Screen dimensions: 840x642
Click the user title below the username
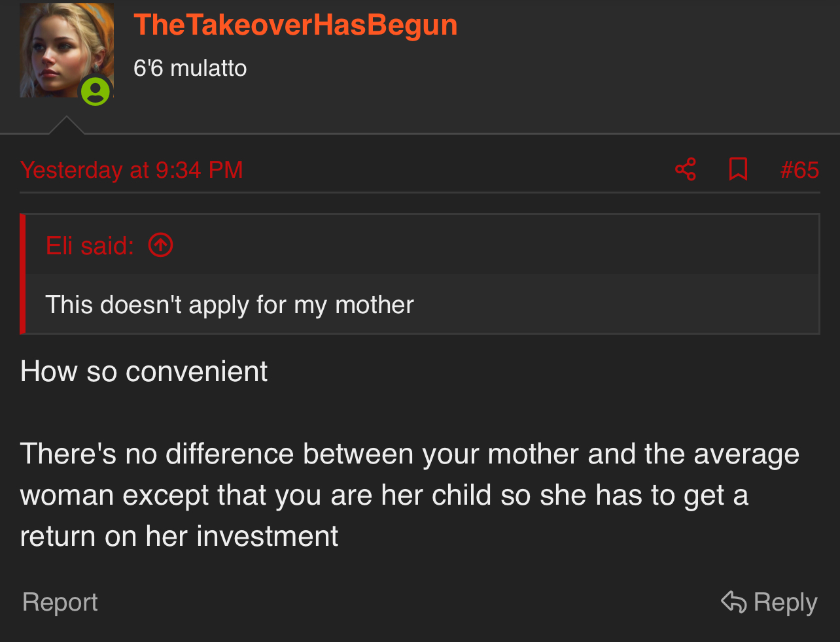pos(190,68)
